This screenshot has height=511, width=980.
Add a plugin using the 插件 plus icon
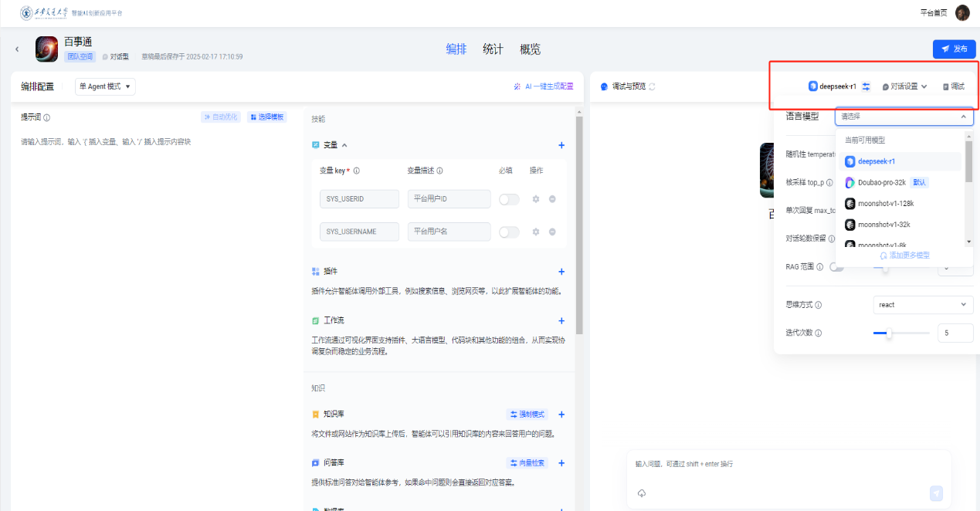click(561, 272)
